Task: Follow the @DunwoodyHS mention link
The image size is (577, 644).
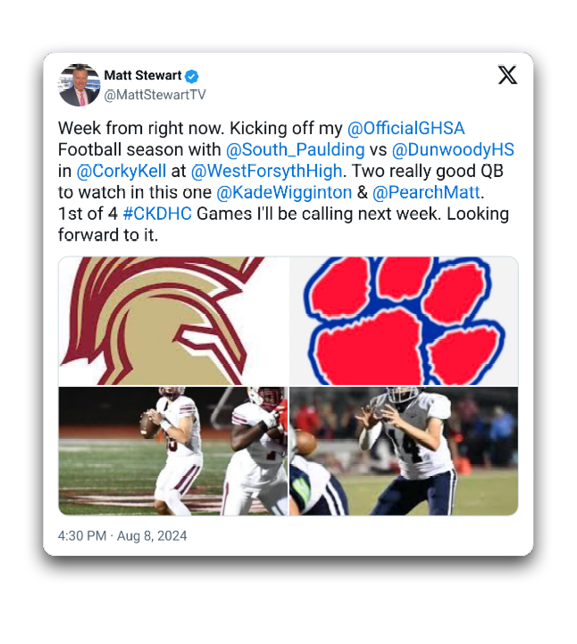Action: coord(453,150)
